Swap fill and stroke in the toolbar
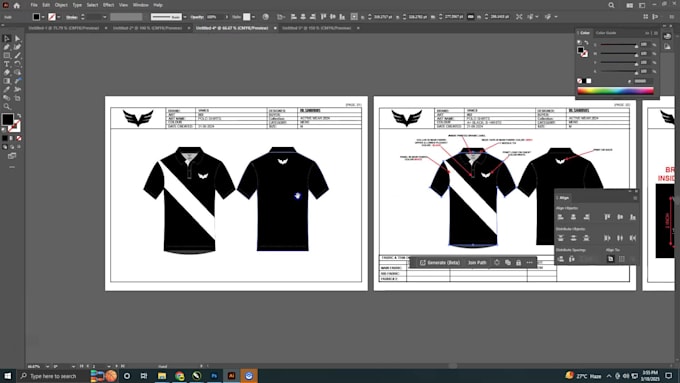 pos(19,116)
